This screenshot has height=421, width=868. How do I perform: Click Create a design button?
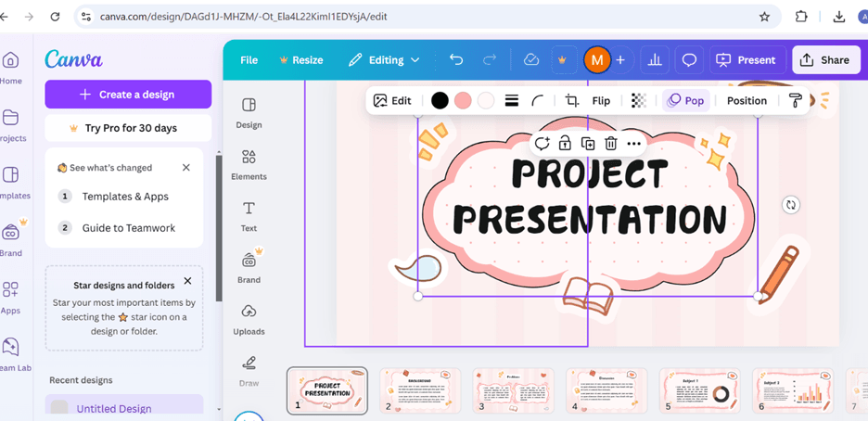[128, 95]
